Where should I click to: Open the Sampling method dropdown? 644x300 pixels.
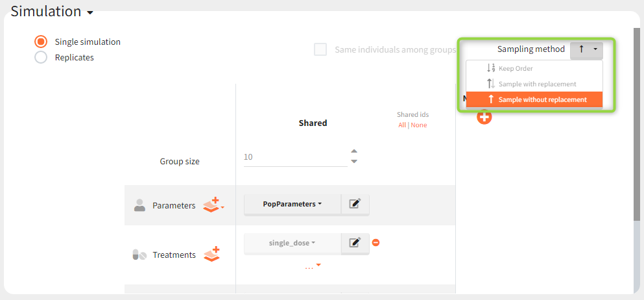586,49
